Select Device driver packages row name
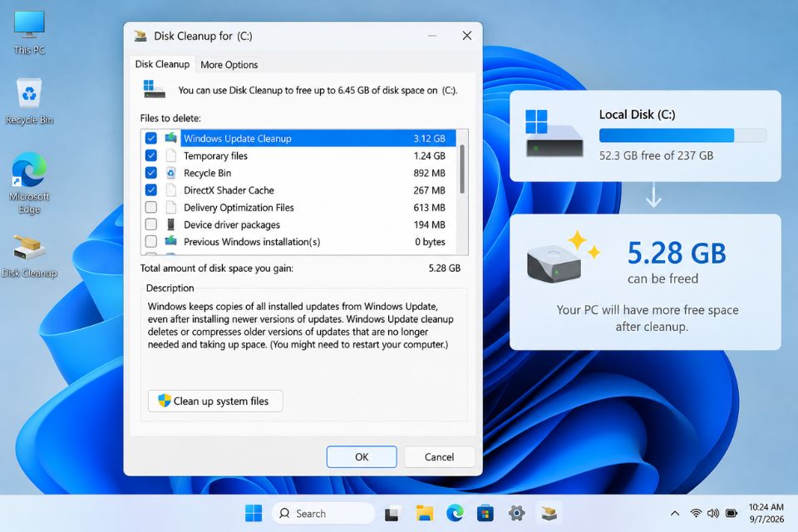This screenshot has height=532, width=798. pos(232,225)
